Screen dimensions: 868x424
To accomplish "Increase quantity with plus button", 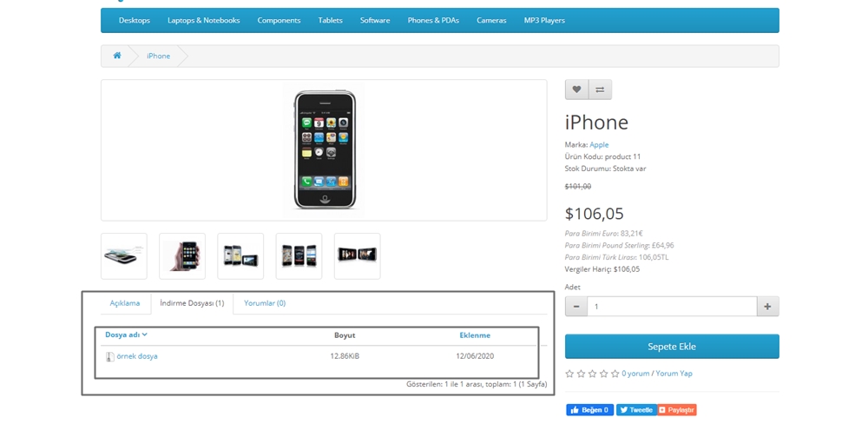I will [768, 307].
